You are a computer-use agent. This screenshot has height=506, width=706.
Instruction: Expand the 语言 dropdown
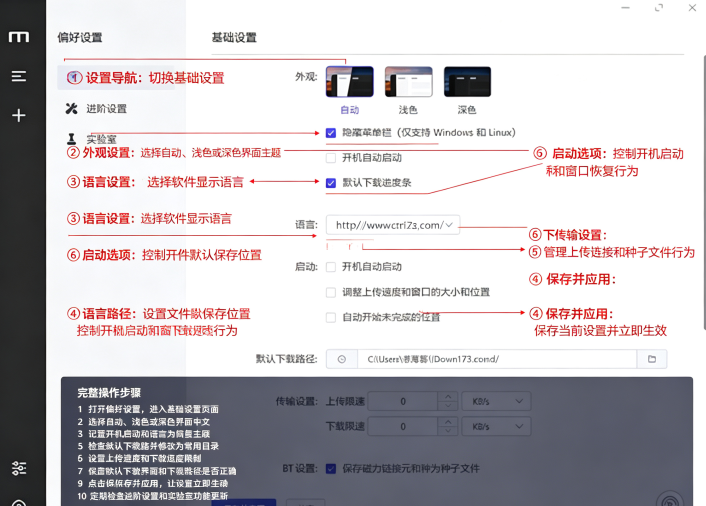pos(393,225)
